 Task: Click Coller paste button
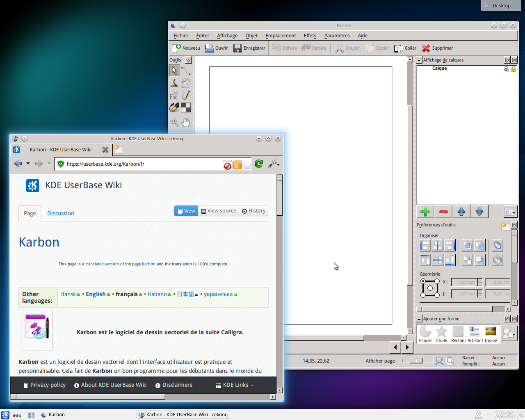pyautogui.click(x=405, y=48)
